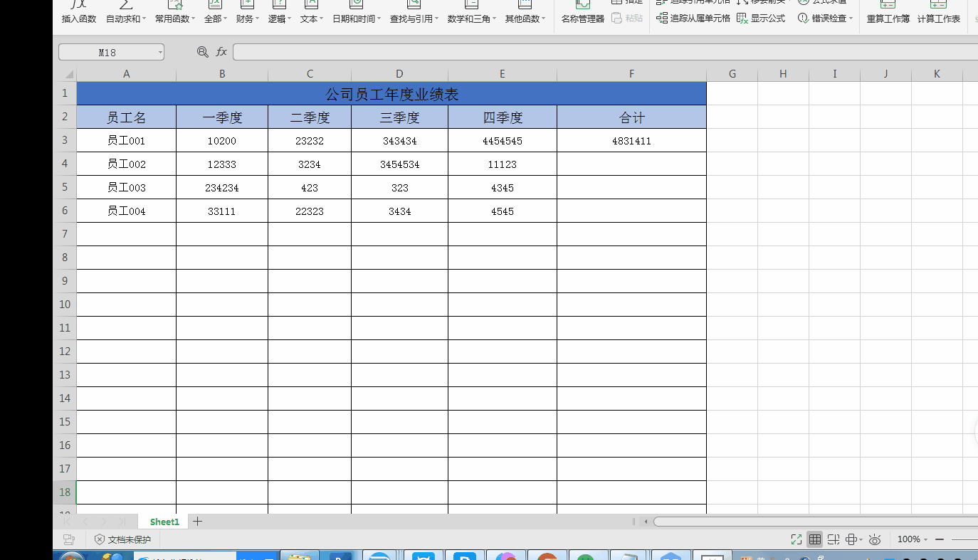The width and height of the screenshot is (978, 560).
Task: Click the 二季度 header cell
Action: click(310, 117)
